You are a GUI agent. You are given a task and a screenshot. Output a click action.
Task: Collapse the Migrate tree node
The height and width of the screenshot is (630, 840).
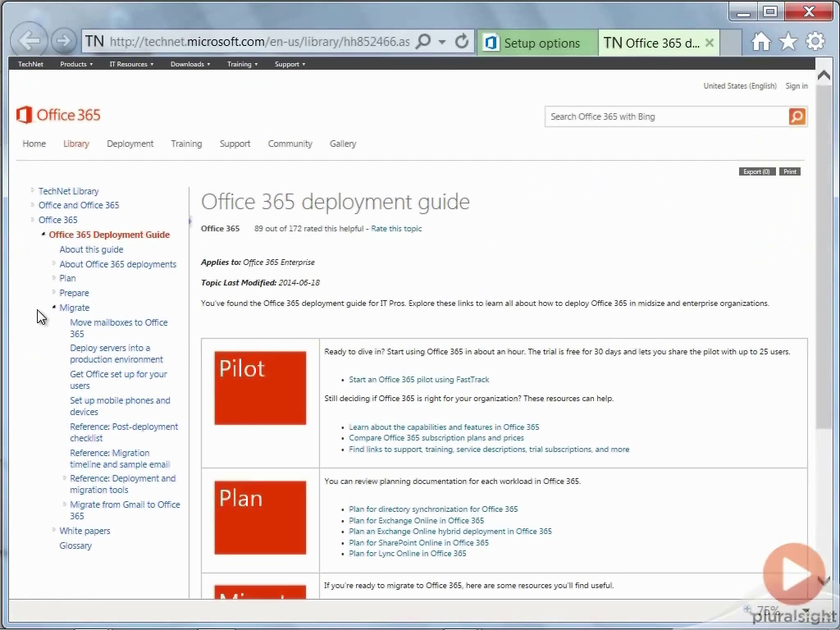[54, 307]
